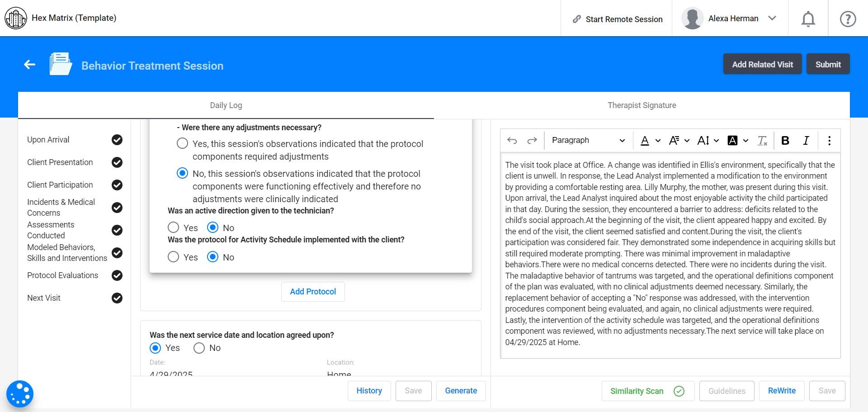Open the notifications bell

(x=808, y=19)
